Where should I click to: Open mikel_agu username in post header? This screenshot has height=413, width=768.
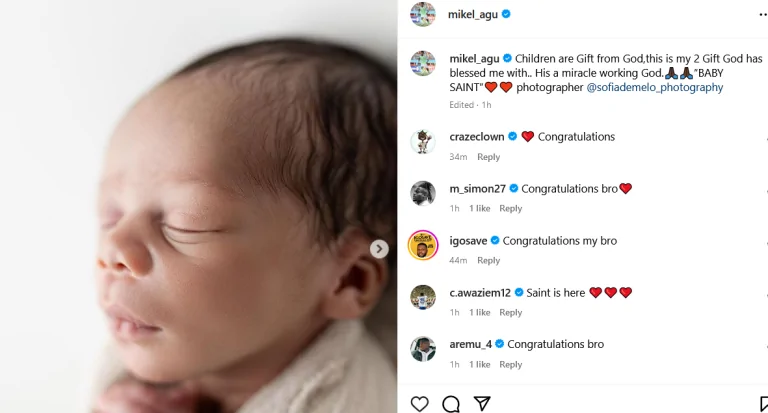coord(473,14)
